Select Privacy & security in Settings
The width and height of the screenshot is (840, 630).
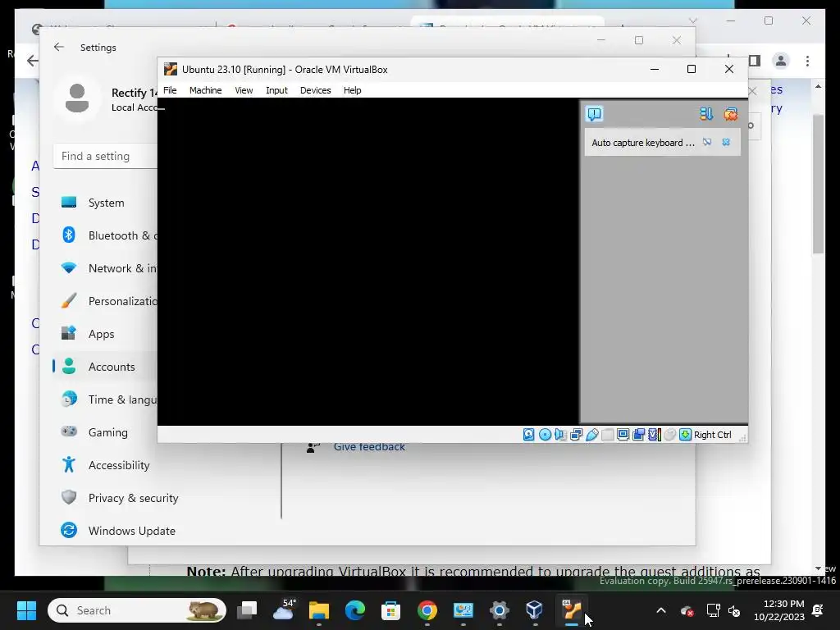(x=133, y=498)
